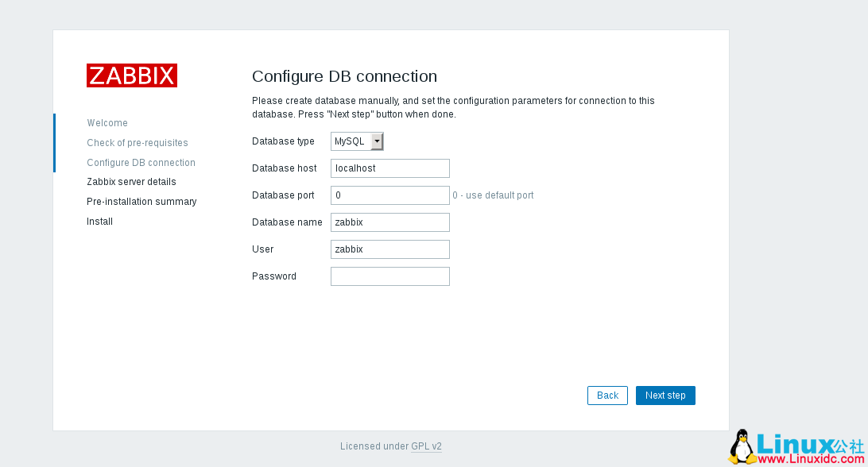Image resolution: width=868 pixels, height=467 pixels.
Task: Focus the Database host field
Action: [390, 168]
